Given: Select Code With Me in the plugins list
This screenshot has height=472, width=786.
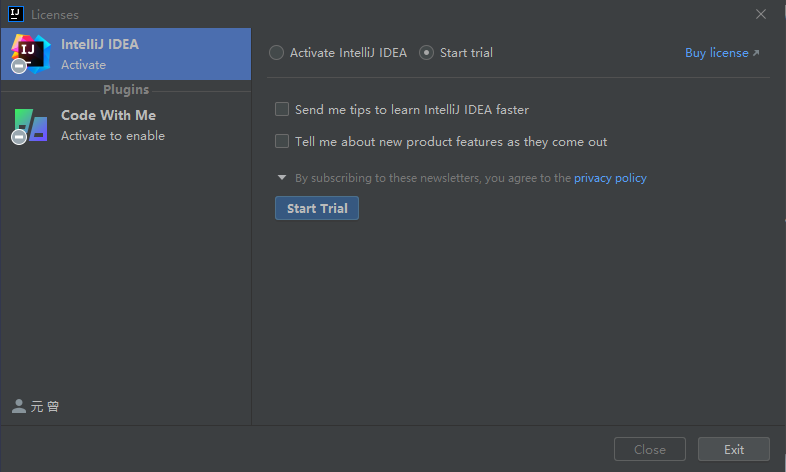Looking at the screenshot, I should (x=108, y=115).
